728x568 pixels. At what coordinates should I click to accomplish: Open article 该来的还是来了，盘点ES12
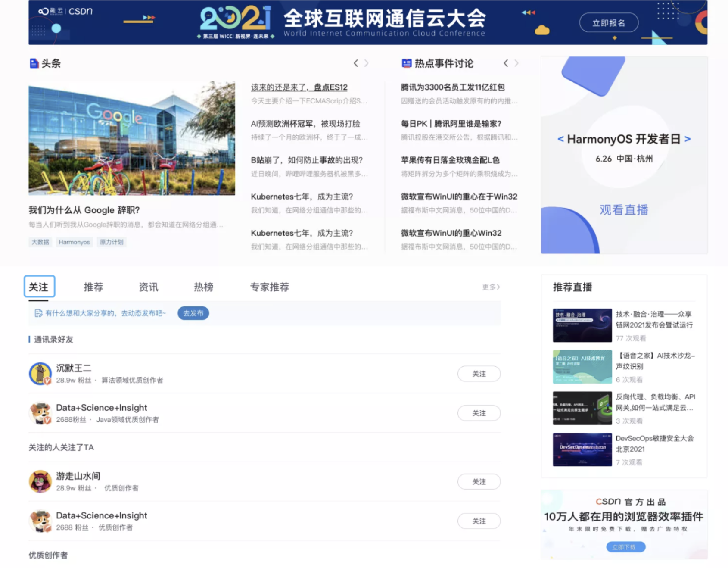(x=299, y=87)
